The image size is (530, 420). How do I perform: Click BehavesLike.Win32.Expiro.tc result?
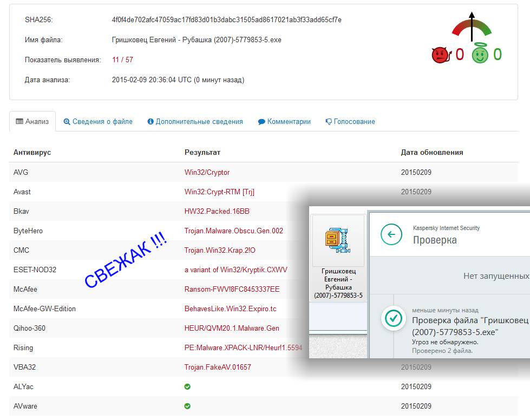click(x=230, y=309)
